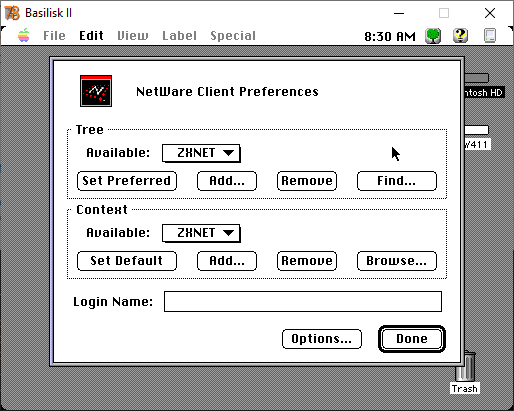Click Add... in the Context section

pyautogui.click(x=227, y=261)
